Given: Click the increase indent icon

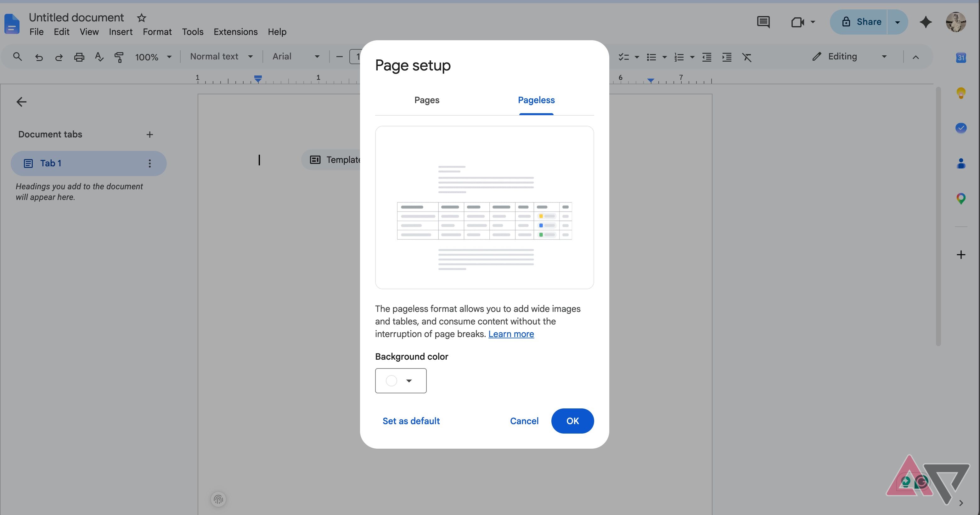Looking at the screenshot, I should (727, 57).
